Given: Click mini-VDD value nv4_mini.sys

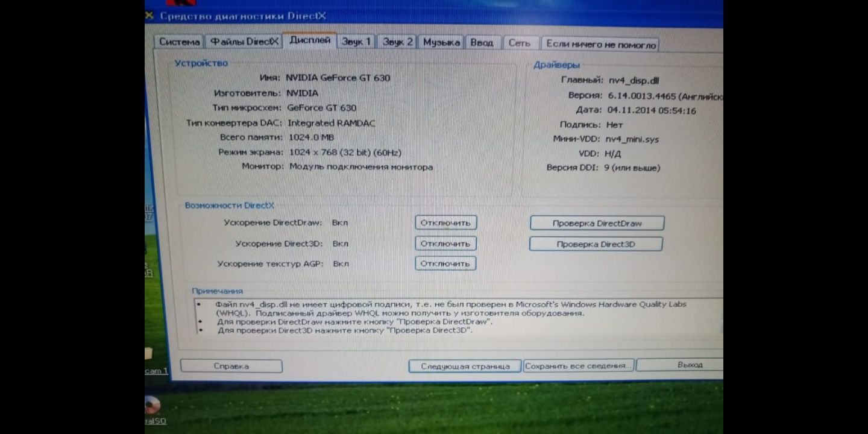Looking at the screenshot, I should coord(632,139).
